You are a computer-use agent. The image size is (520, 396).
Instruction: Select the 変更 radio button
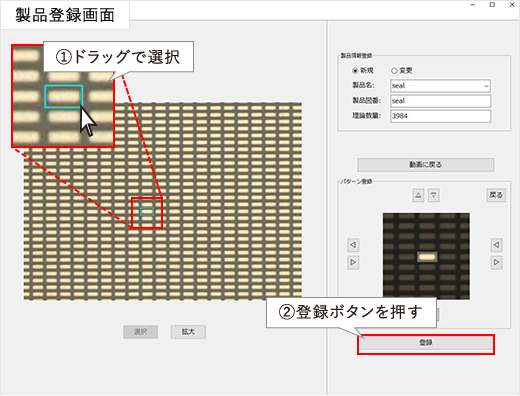point(394,71)
